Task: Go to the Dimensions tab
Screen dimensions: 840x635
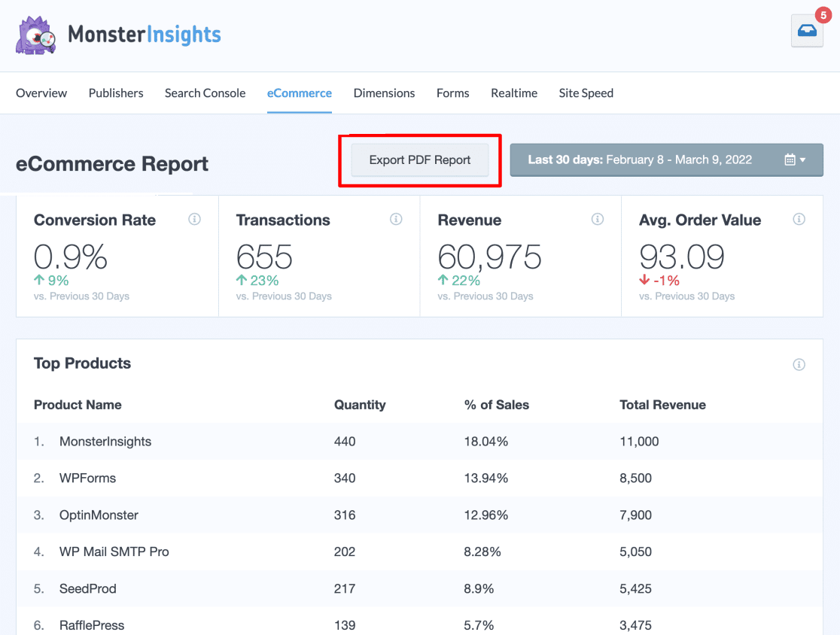Action: [384, 93]
